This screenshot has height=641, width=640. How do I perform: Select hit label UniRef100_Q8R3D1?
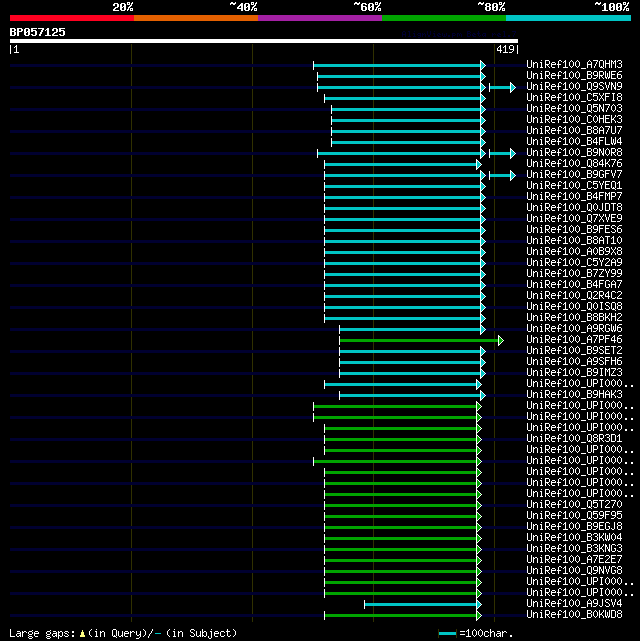(x=574, y=439)
